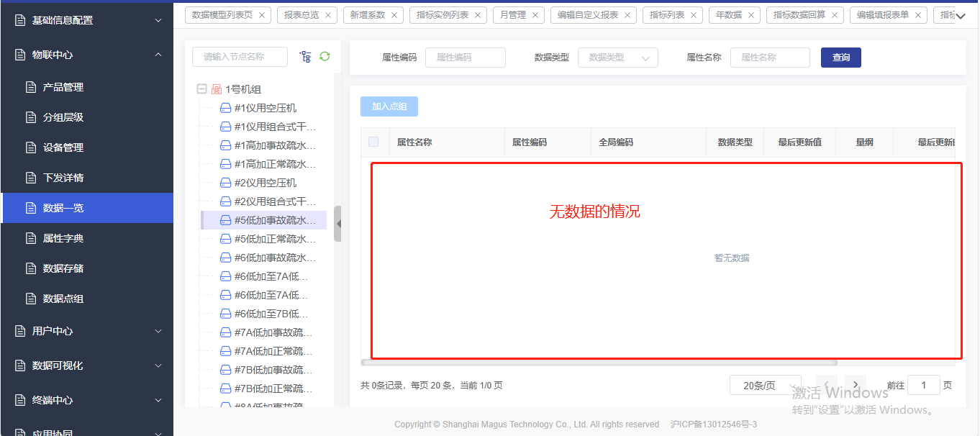Click the next page arrow in pagination

tap(855, 385)
